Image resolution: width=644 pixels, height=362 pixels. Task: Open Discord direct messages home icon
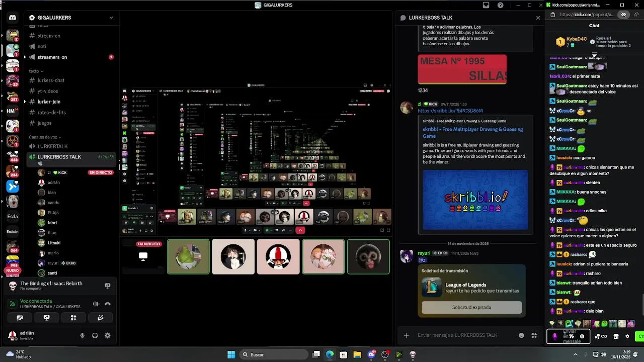[x=13, y=18]
